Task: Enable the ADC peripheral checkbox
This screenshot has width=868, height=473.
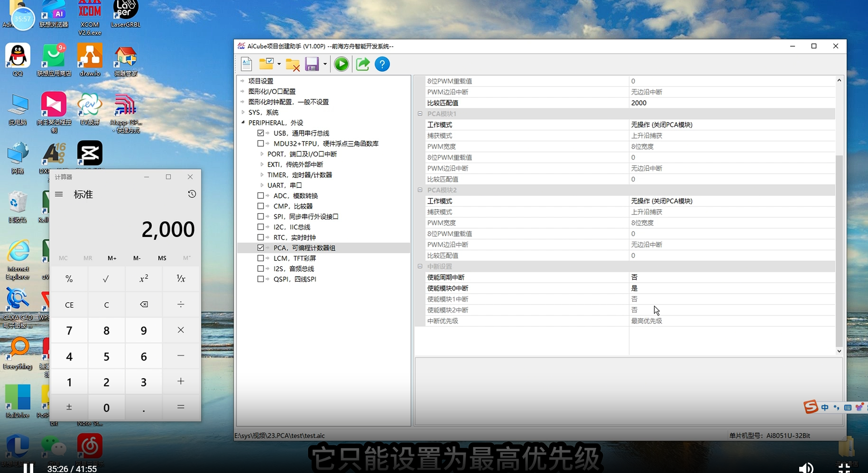Action: click(260, 196)
